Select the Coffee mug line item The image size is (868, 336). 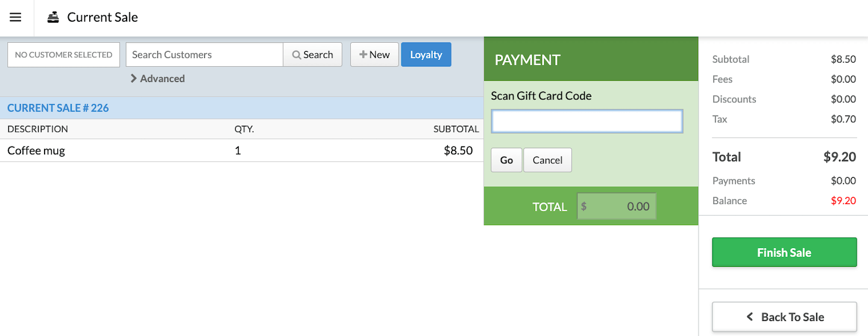(x=36, y=151)
